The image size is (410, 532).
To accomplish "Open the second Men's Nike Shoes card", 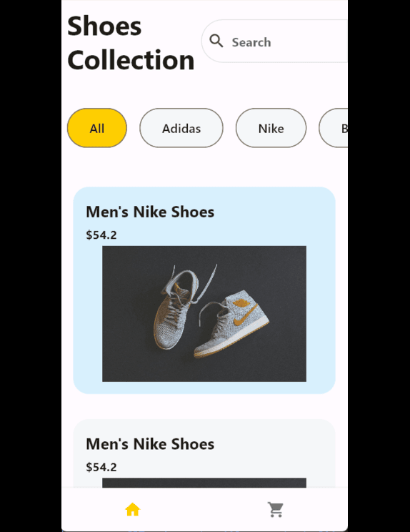I will point(204,453).
